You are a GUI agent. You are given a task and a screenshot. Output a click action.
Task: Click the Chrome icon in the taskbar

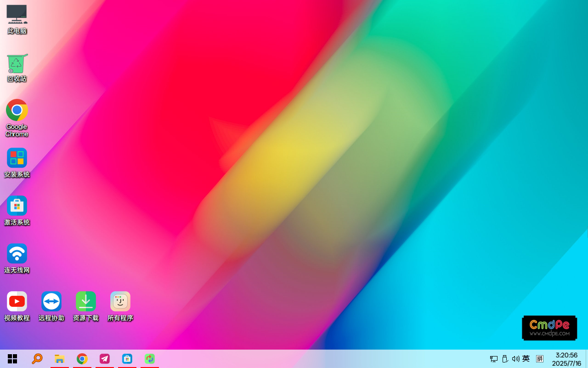[x=82, y=359]
